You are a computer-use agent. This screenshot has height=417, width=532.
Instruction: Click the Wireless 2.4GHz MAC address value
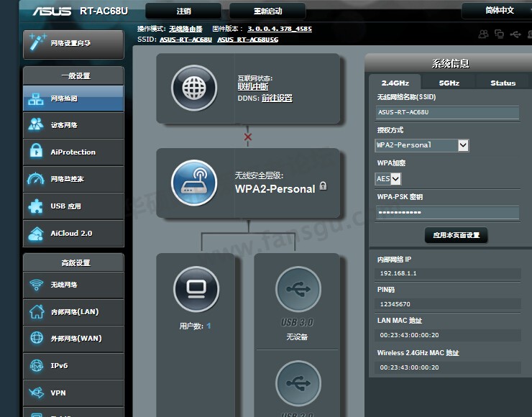[x=409, y=367]
